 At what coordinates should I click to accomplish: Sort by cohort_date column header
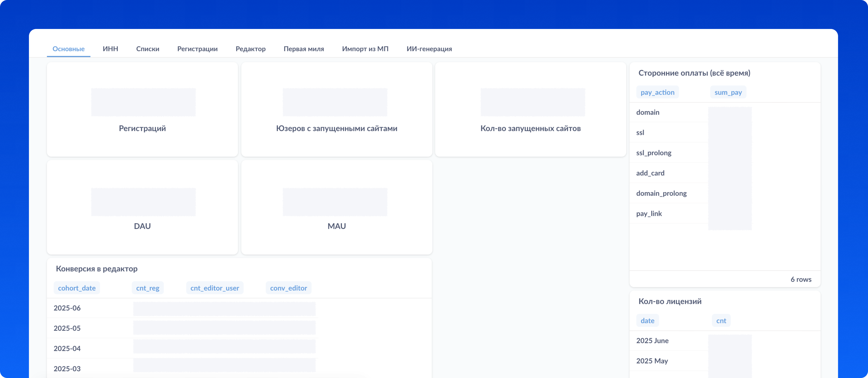[77, 288]
